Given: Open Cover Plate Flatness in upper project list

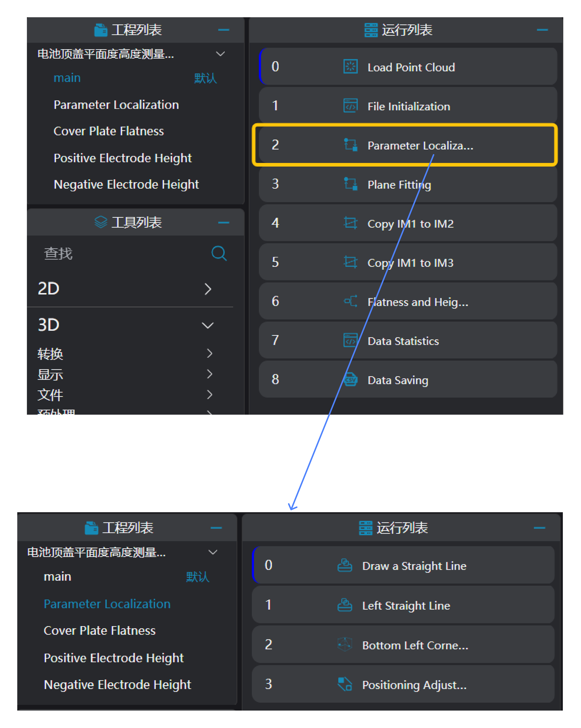Looking at the screenshot, I should tap(108, 131).
